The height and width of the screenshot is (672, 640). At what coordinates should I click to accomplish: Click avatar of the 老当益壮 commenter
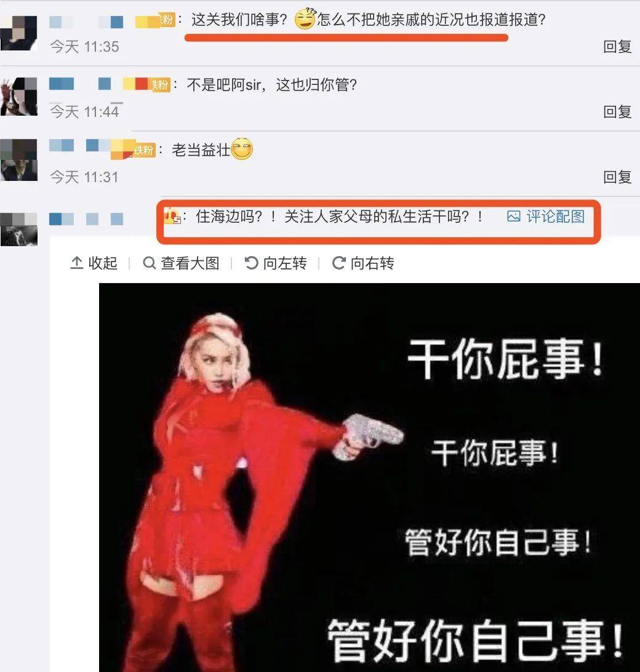(18, 160)
